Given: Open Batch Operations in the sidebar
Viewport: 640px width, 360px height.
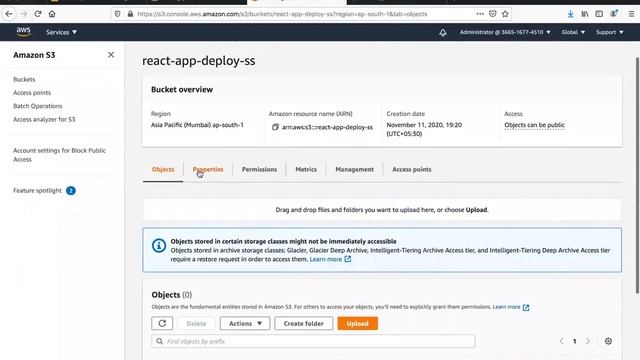Looking at the screenshot, I should point(38,106).
